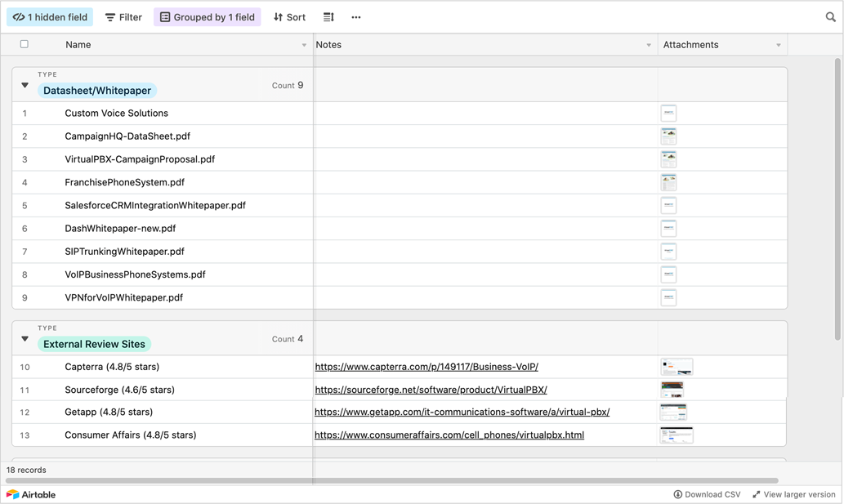This screenshot has width=844, height=504.
Task: Open the CampaignHQ-DataSheet.pdf attachment thumbnail
Action: click(668, 136)
